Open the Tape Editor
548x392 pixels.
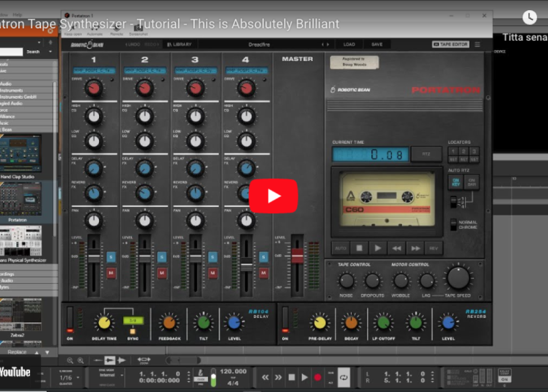pyautogui.click(x=451, y=44)
